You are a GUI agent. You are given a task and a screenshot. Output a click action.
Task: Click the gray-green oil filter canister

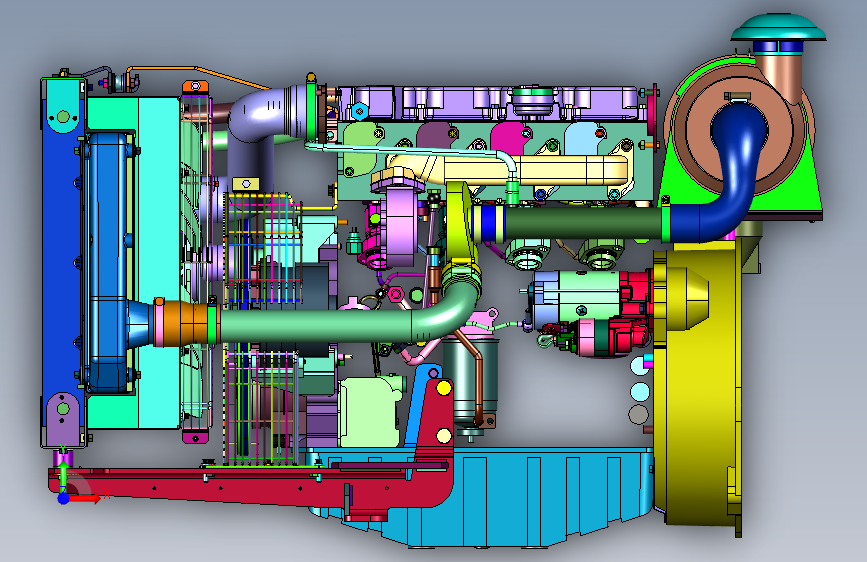pos(470,382)
